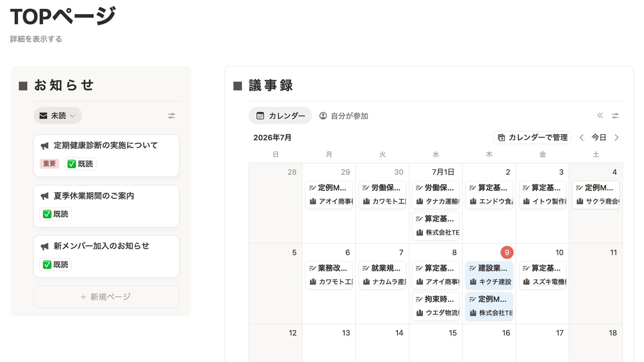
Task: Click calendar icon in カレンダーで管理 button
Action: pyautogui.click(x=501, y=137)
